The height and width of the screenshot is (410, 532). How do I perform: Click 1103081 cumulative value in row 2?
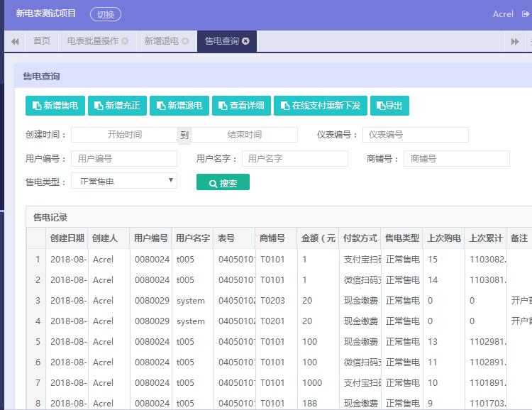click(487, 280)
